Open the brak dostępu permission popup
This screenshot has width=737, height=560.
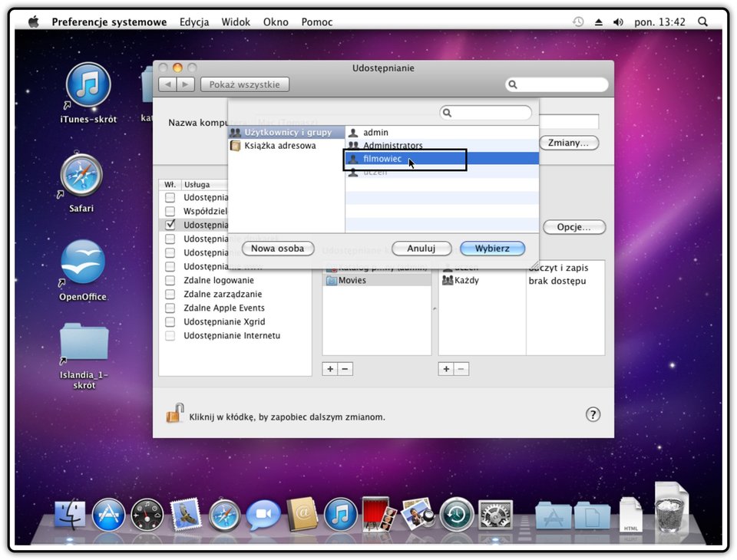[557, 281]
